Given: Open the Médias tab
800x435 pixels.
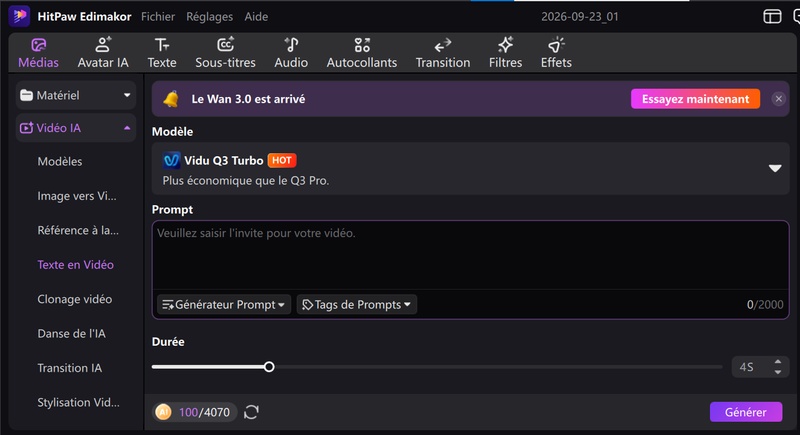Looking at the screenshot, I should pyautogui.click(x=38, y=53).
